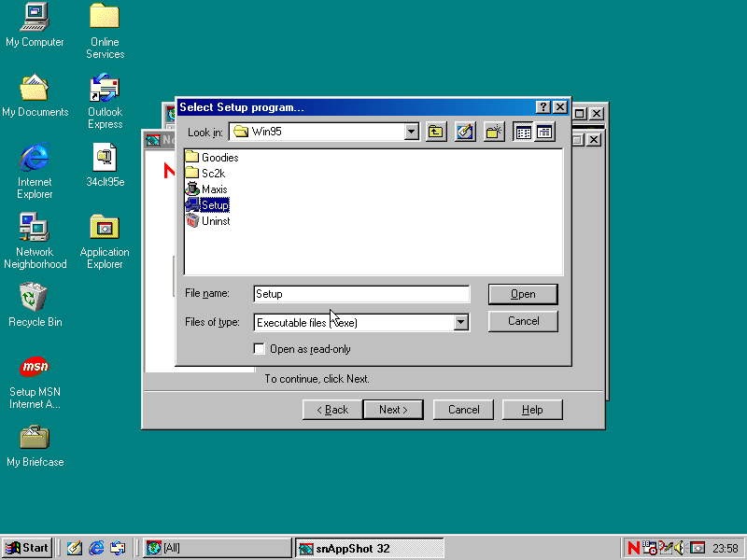
Task: Switch to snAppShot 32 taskbar button
Action: point(369,548)
